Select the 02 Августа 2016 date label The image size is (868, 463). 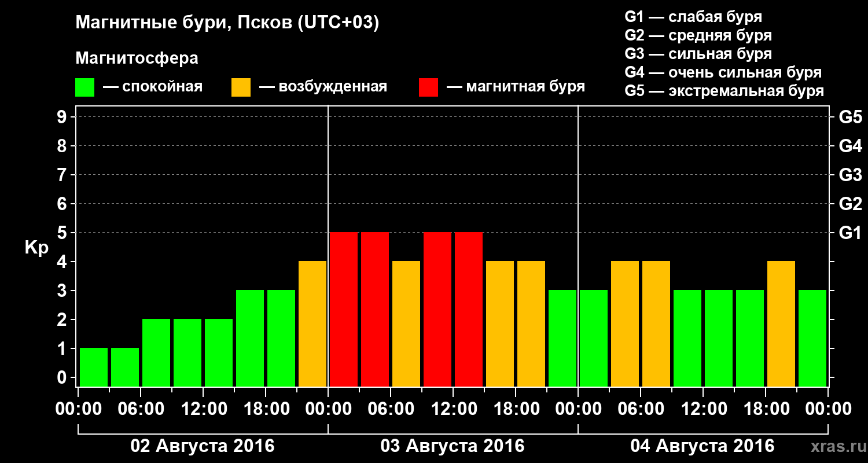click(203, 446)
